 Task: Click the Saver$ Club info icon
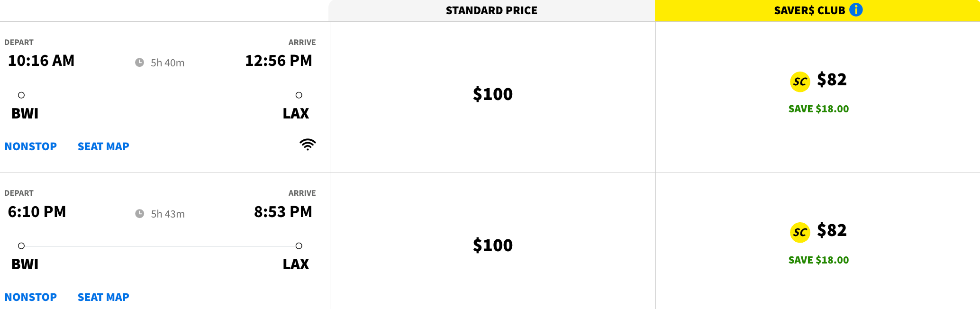tap(856, 10)
